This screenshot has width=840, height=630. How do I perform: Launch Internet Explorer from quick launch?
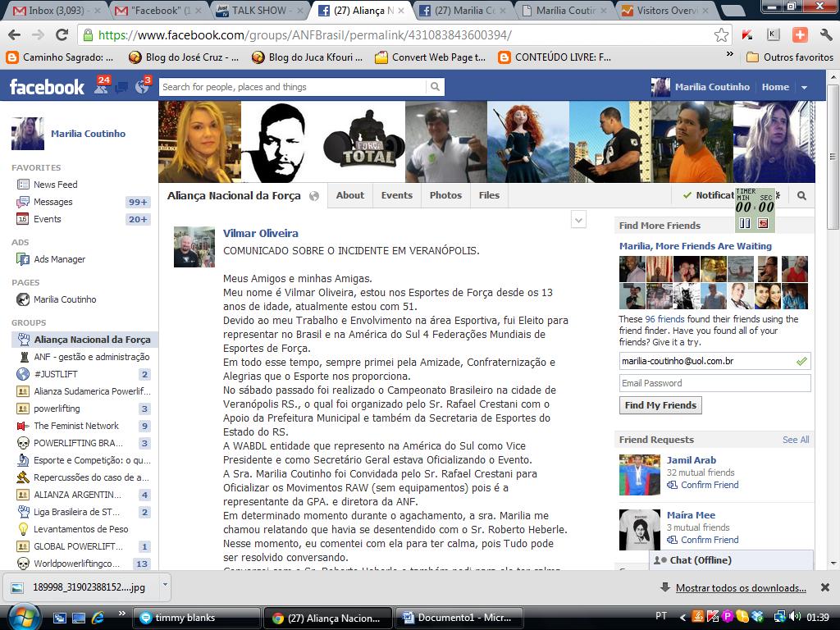tap(98, 618)
